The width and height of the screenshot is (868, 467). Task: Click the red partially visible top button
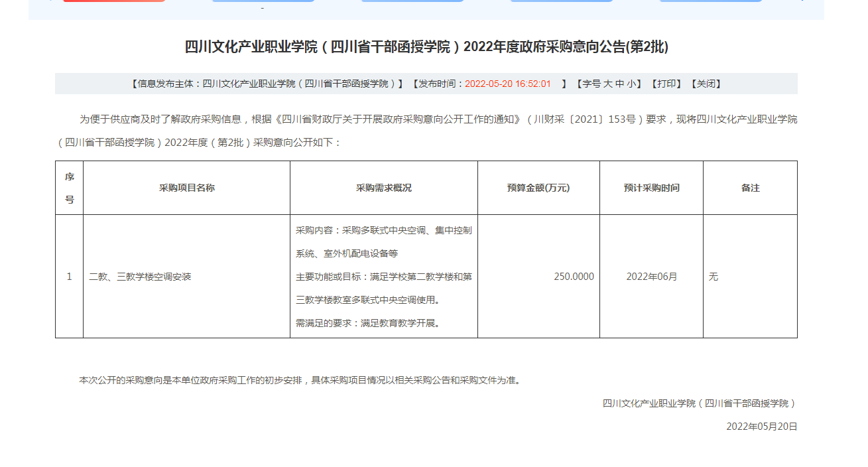click(x=114, y=1)
